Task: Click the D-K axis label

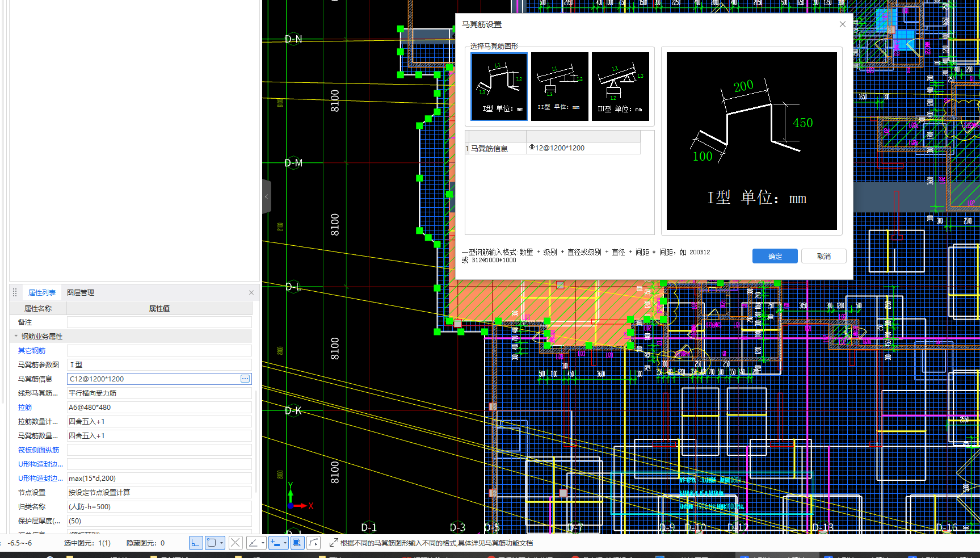Action: [293, 410]
